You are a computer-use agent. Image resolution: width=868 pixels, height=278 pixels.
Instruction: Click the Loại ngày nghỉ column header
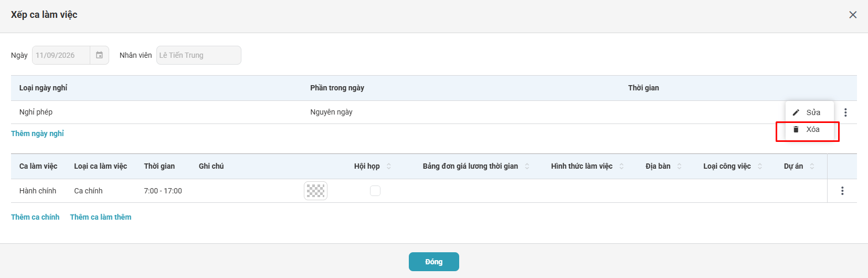point(44,88)
